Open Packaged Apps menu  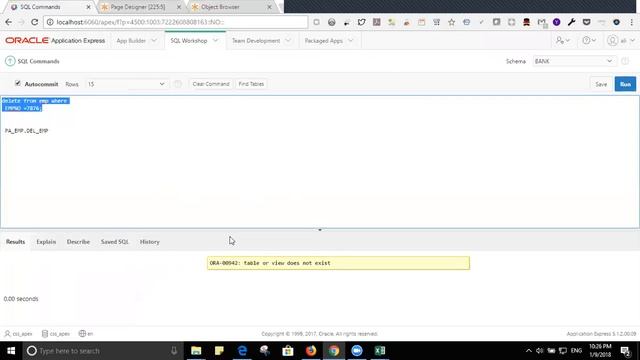point(324,41)
